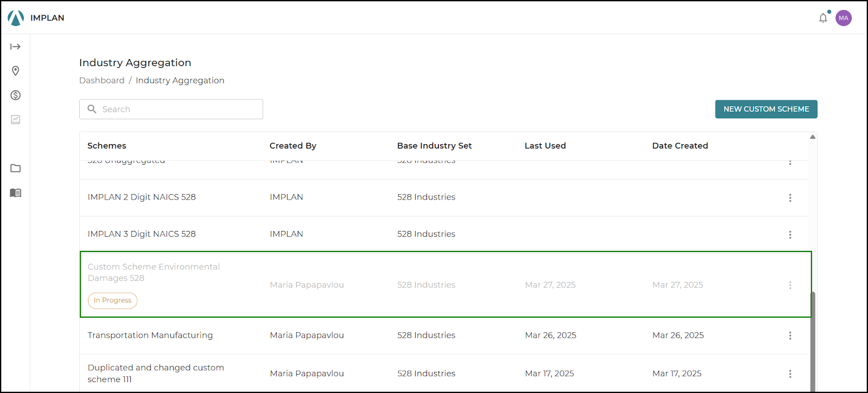Select Custom Scheme Environmental Damages 528
Viewport: 868px width, 393px height.
click(154, 273)
